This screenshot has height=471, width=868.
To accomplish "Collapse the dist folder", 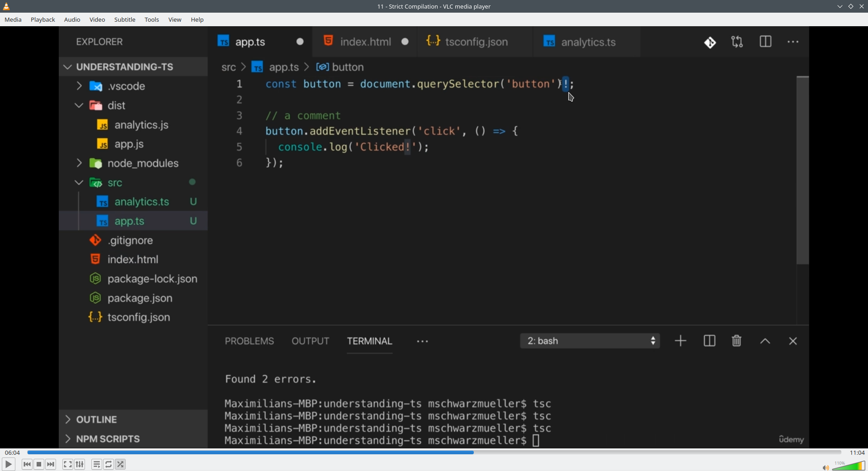I will pyautogui.click(x=133, y=105).
